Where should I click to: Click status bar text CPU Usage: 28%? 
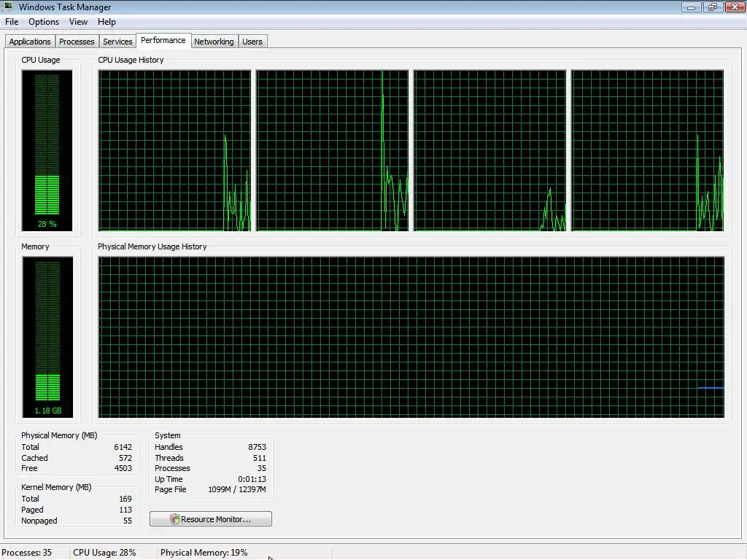click(104, 553)
